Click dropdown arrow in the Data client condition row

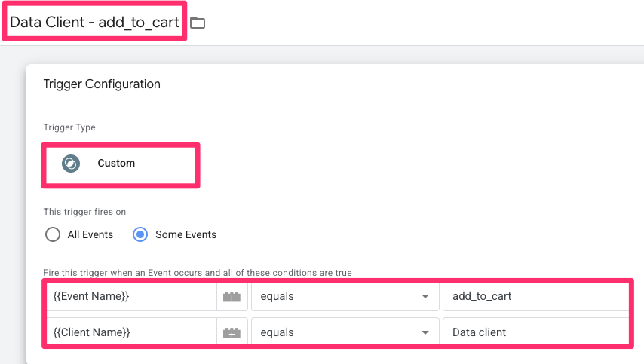(425, 332)
